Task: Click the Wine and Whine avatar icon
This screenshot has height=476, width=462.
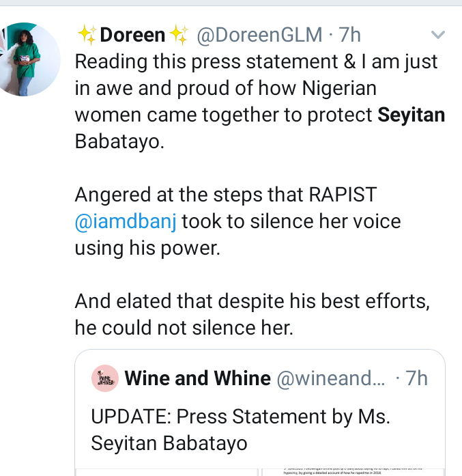Action: [104, 378]
